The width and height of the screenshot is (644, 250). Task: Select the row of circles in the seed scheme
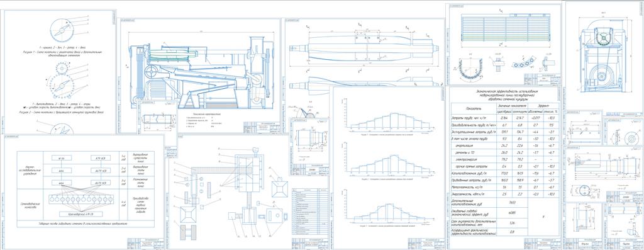tap(81, 200)
